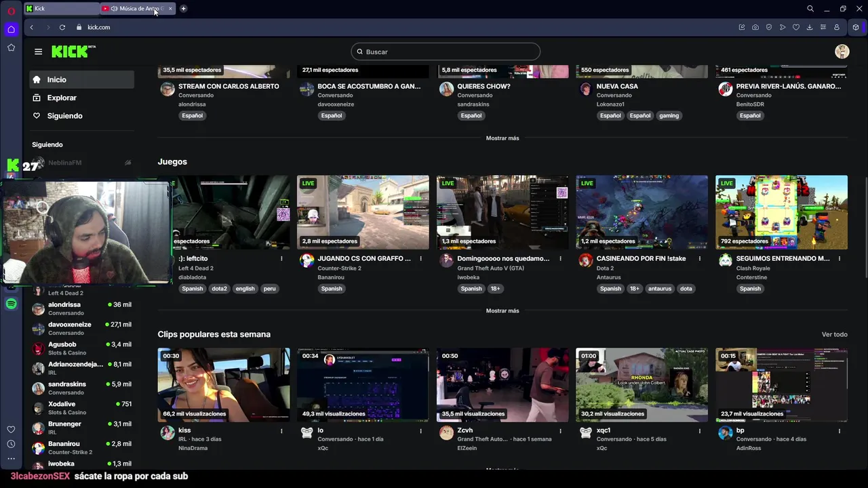868x488 pixels.
Task: Open Siguiendo in the Kick sidebar
Action: [81, 116]
